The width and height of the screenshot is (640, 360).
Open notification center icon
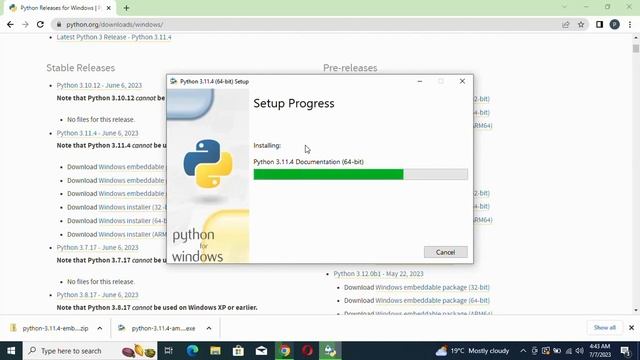(625, 351)
